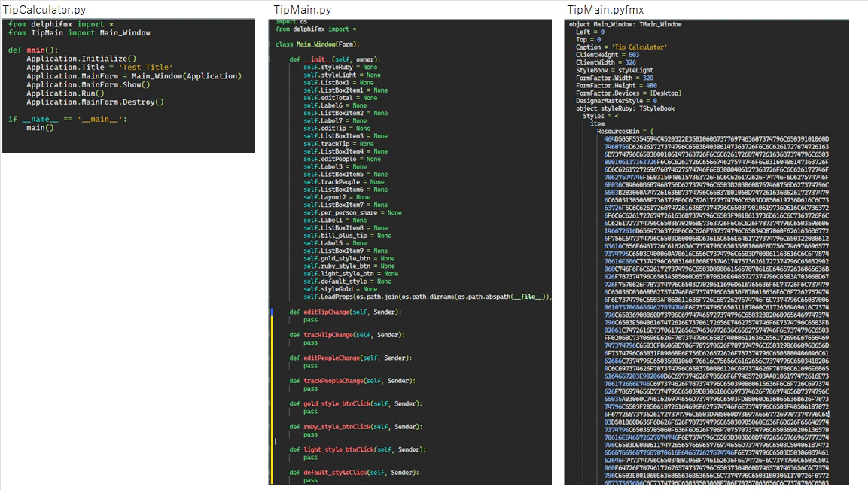Click the 'self.bill_plus_tip = None' line
Viewport: 868px width, 490px height.
pos(347,236)
